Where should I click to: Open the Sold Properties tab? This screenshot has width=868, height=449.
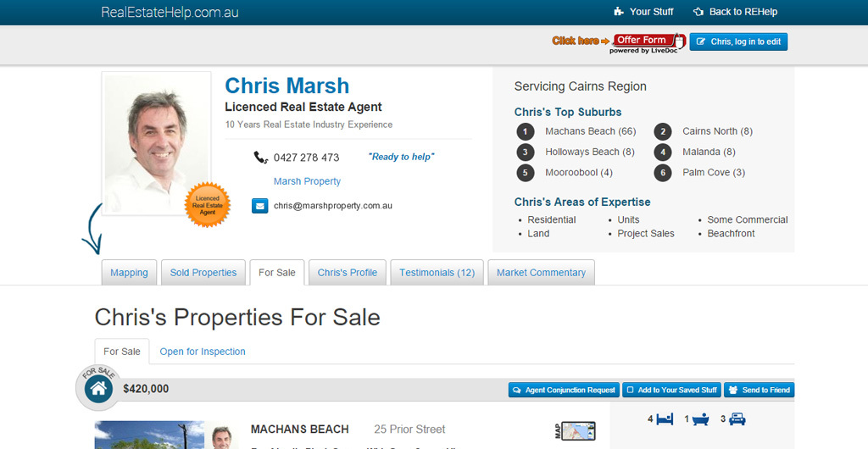pyautogui.click(x=203, y=273)
